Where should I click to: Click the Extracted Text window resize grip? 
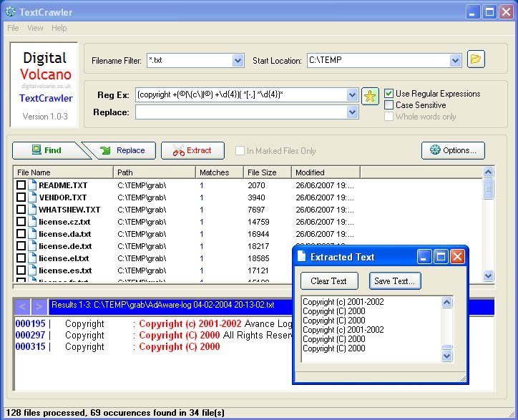tap(463, 379)
